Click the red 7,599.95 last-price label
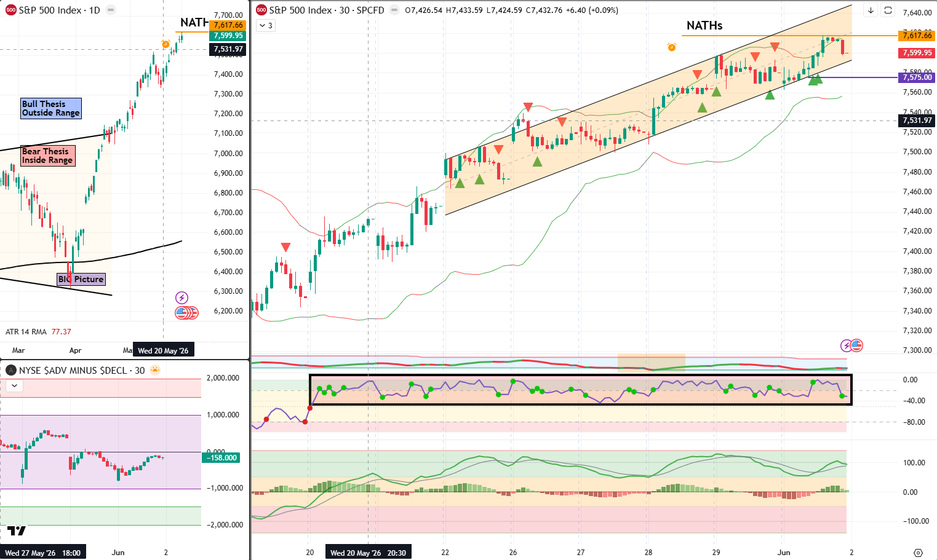Viewport: 937px width, 560px height. click(917, 53)
